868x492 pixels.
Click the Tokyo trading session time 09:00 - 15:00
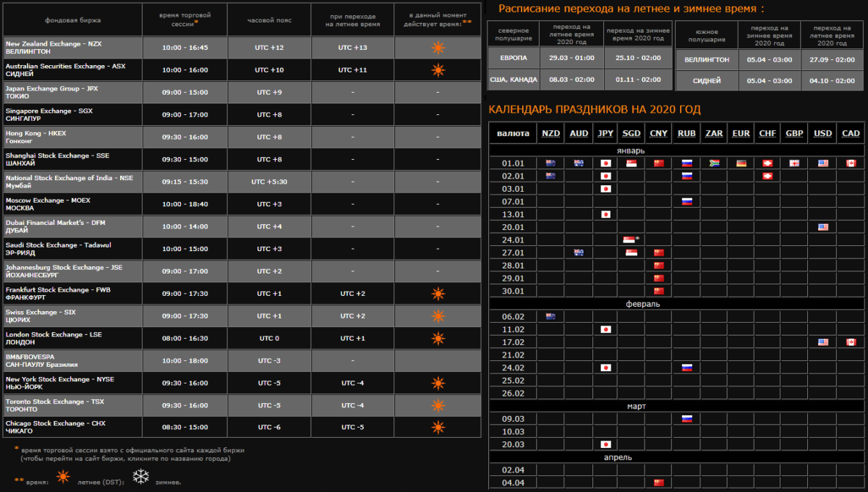185,92
